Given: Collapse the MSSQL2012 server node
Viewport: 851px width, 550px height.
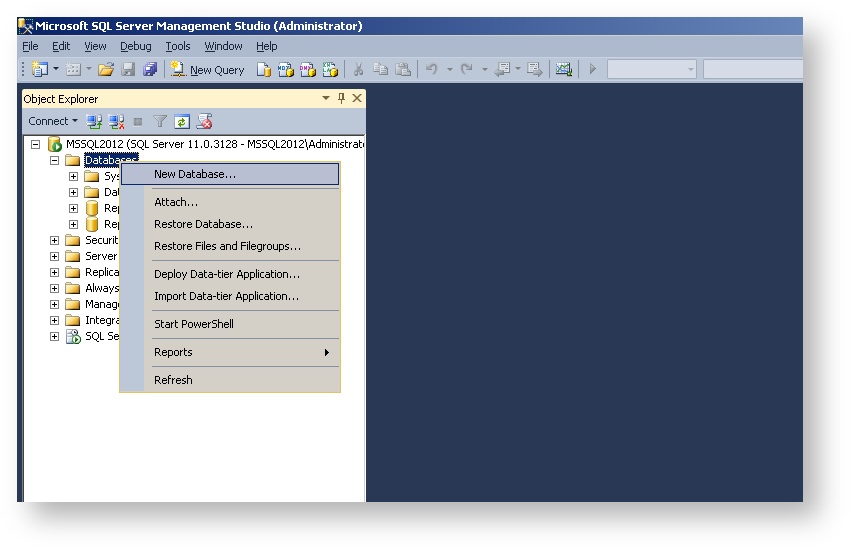Looking at the screenshot, I should (x=37, y=145).
